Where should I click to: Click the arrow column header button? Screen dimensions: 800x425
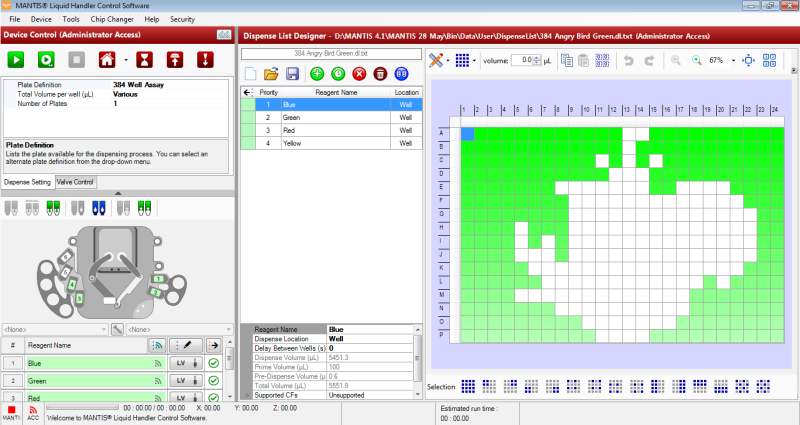(214, 345)
